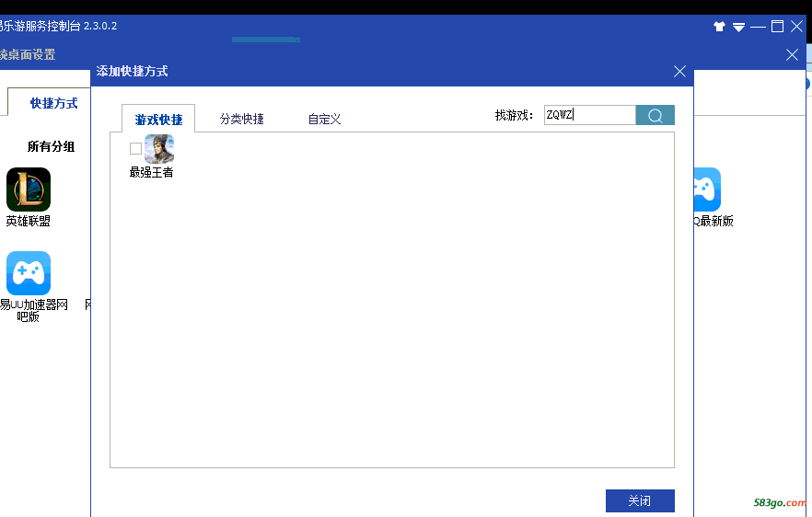Click the UU加速器网吧版 gamepad icon

coord(29,273)
